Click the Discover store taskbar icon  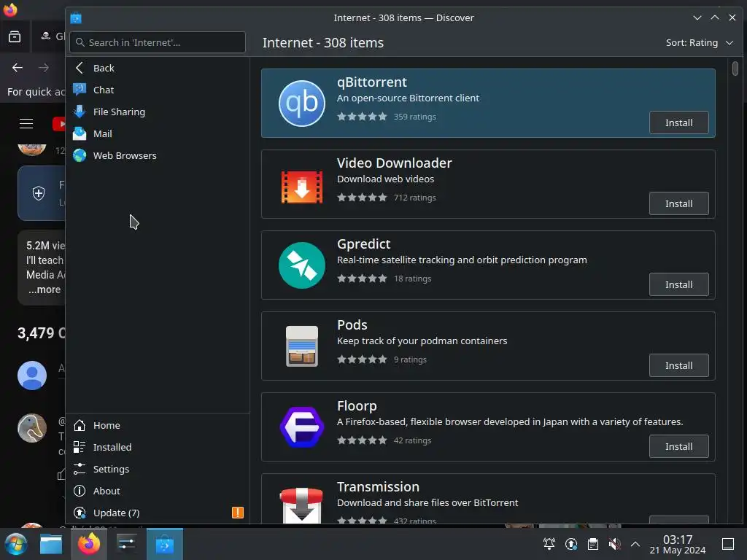pyautogui.click(x=164, y=544)
